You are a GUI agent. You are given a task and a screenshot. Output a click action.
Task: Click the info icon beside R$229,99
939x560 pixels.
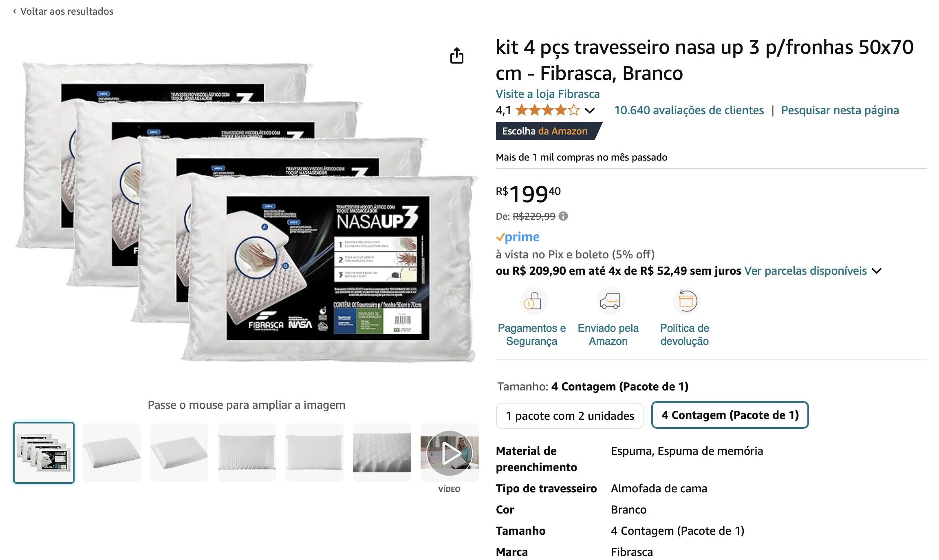563,216
